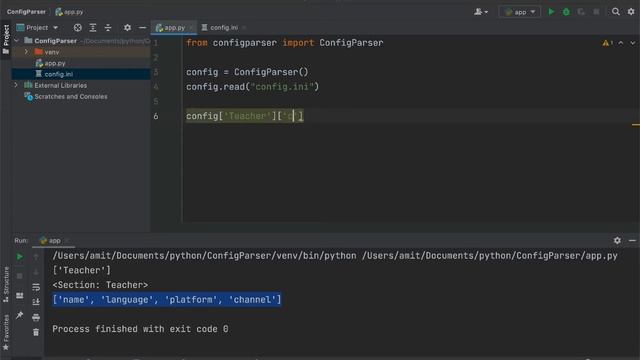This screenshot has width=640, height=360.
Task: Expand the venv folder
Action: tap(26, 52)
